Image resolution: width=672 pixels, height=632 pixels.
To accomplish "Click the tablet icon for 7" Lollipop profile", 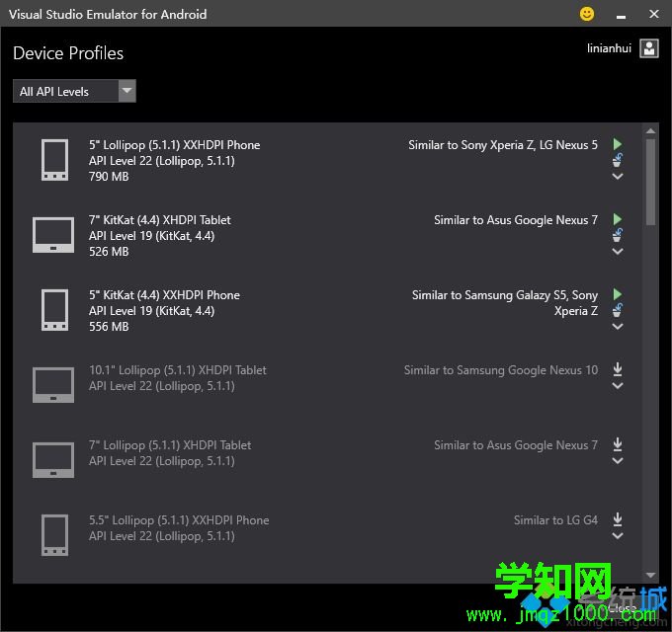I will [x=53, y=460].
